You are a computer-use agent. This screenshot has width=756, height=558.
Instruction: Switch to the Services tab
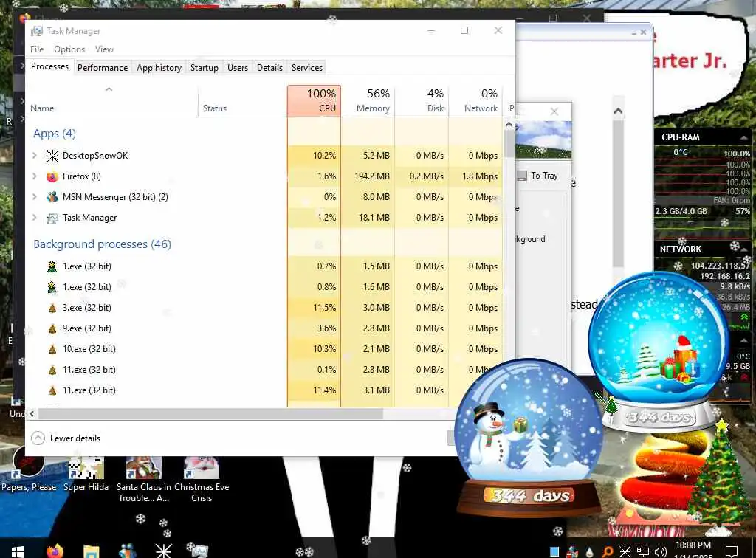[306, 68]
